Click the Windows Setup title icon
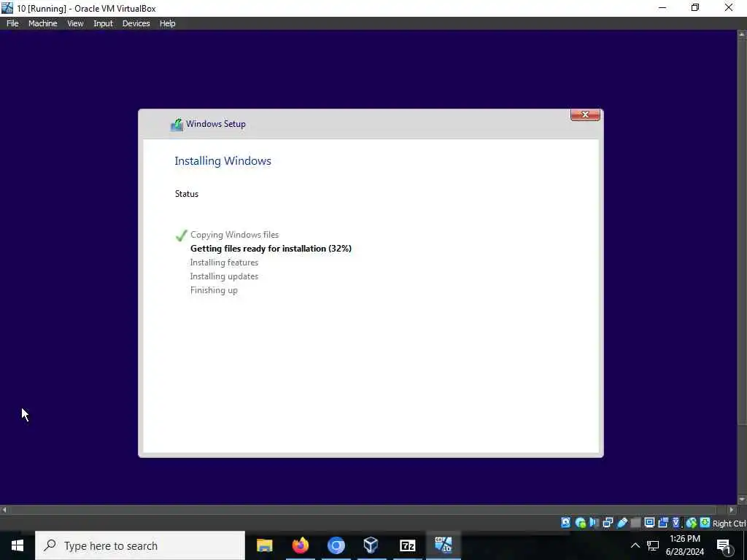This screenshot has height=560, width=747. point(177,125)
